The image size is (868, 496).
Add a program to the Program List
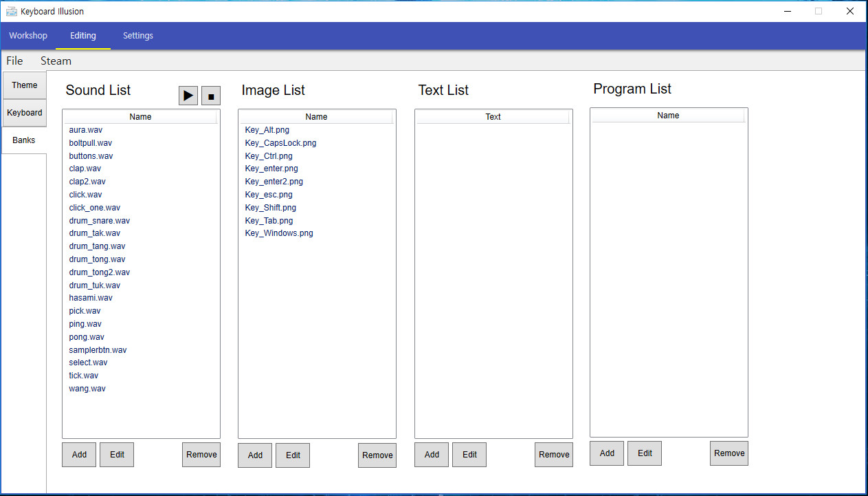pos(606,453)
